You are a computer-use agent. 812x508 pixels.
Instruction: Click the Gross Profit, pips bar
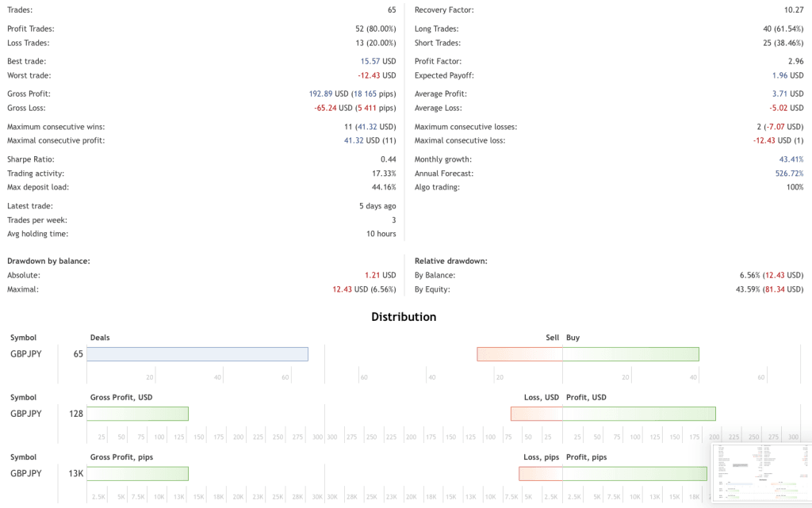pos(137,473)
